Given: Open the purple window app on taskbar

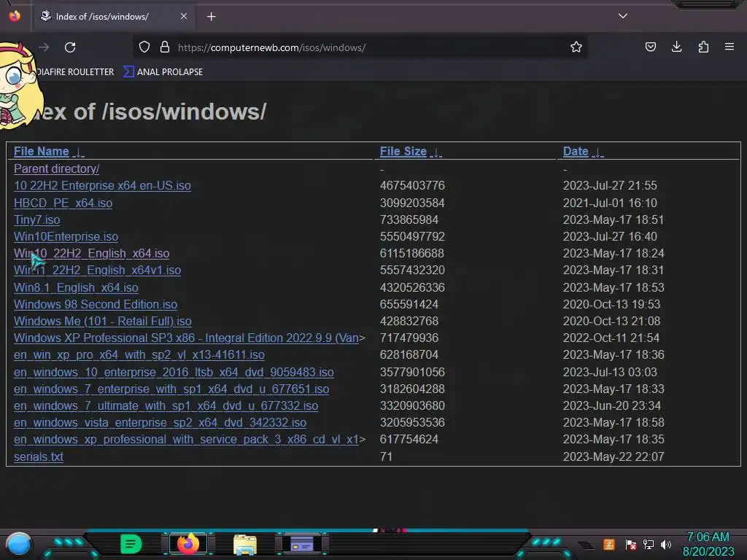Looking at the screenshot, I should (302, 544).
